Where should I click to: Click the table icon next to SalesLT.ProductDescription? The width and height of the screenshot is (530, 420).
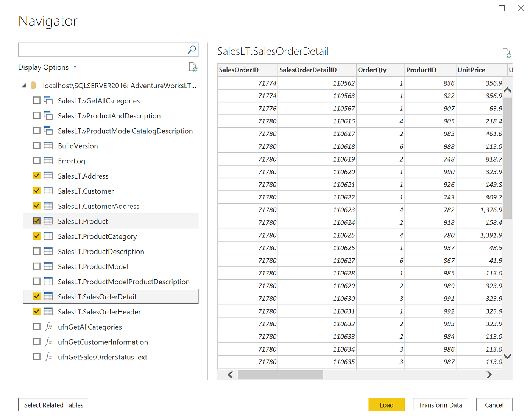48,251
